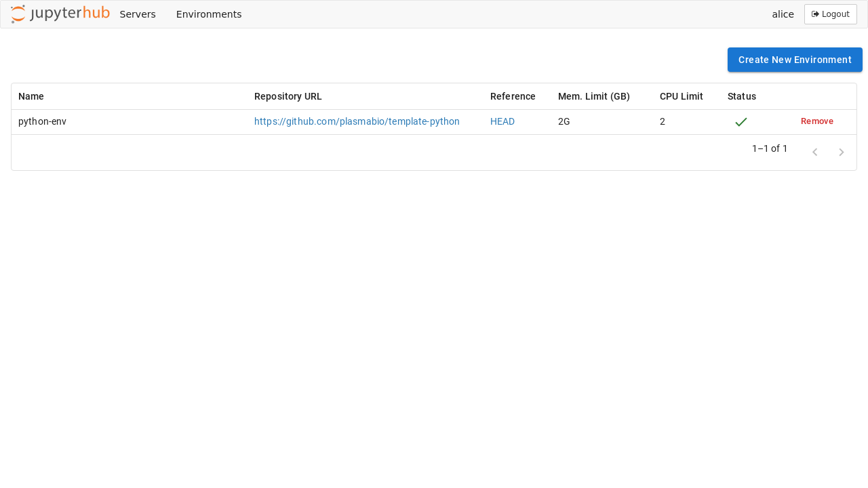868x488 pixels.
Task: Select the python-env name cell
Action: pos(42,121)
